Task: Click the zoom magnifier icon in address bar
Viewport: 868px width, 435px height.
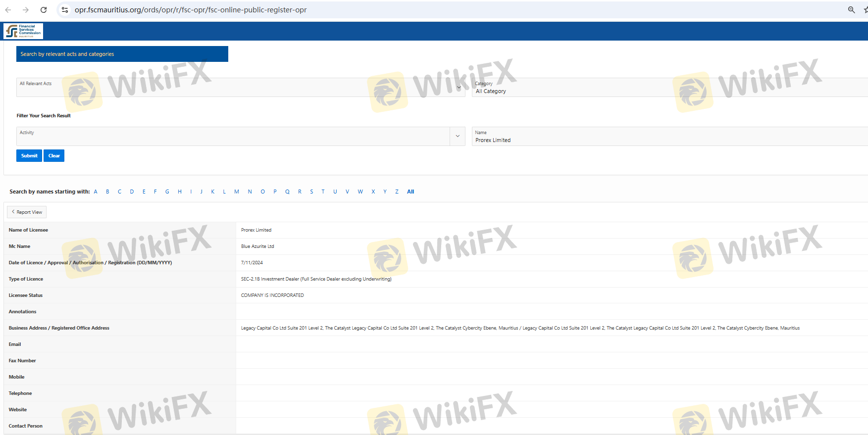Action: [851, 10]
